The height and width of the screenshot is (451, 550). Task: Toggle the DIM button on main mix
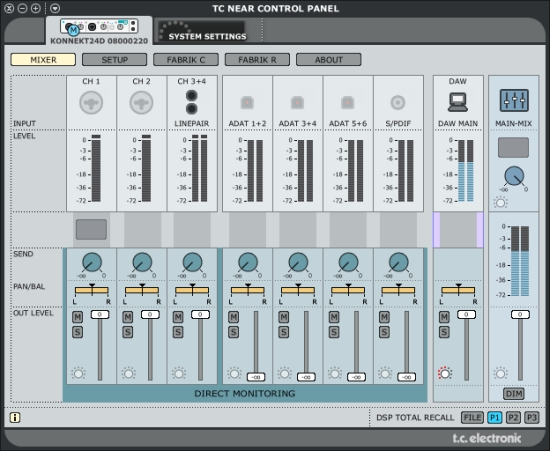pyautogui.click(x=514, y=394)
